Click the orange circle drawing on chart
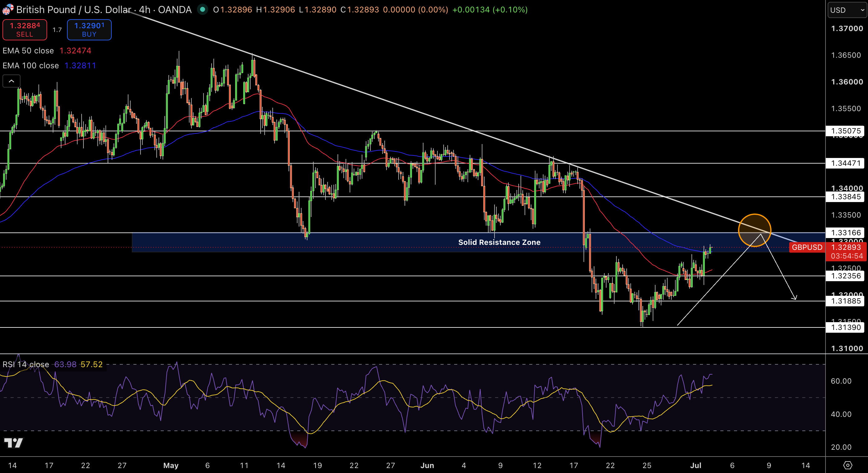 pyautogui.click(x=754, y=230)
